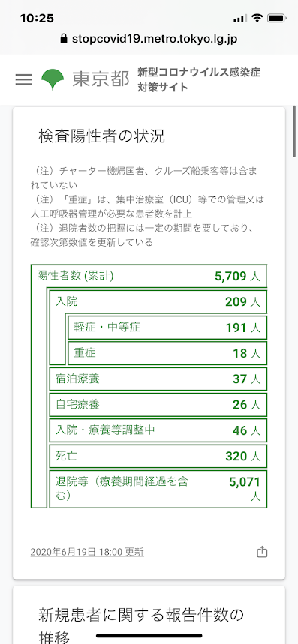Select the 入院 209人 box
Image resolution: width=298 pixels, height=644 pixels.
(x=158, y=302)
